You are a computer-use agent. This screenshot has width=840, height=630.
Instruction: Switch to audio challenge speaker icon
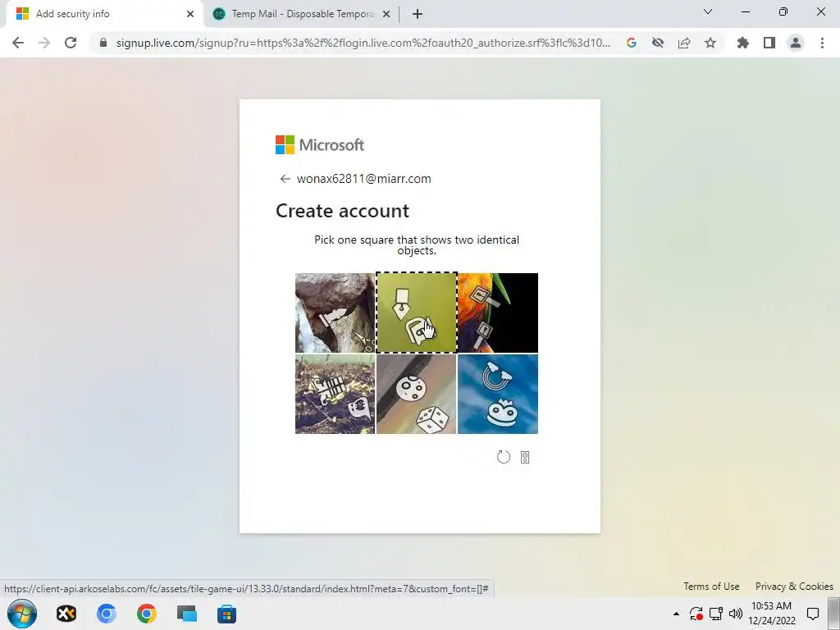(x=525, y=457)
